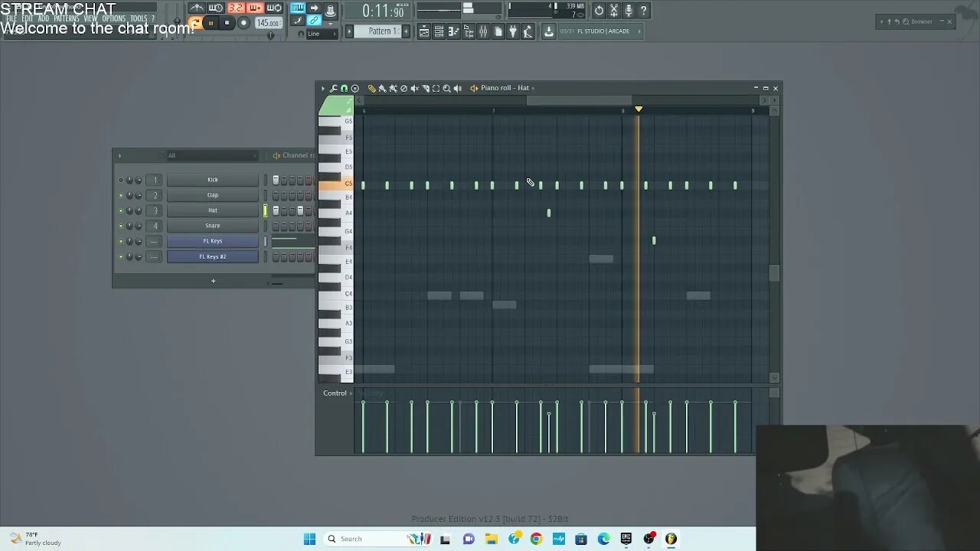This screenshot has width=980, height=551.
Task: Mute the FL Keys #2 channel LED
Action: coord(120,256)
